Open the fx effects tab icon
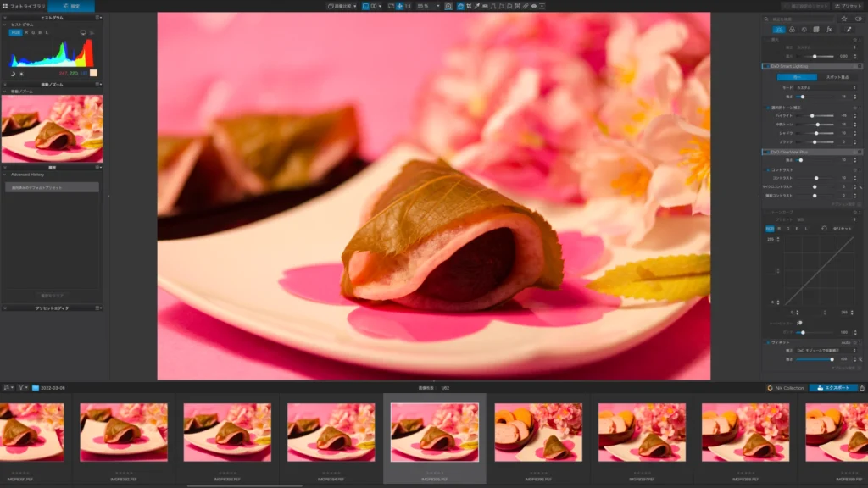The width and height of the screenshot is (868, 488). pyautogui.click(x=827, y=30)
